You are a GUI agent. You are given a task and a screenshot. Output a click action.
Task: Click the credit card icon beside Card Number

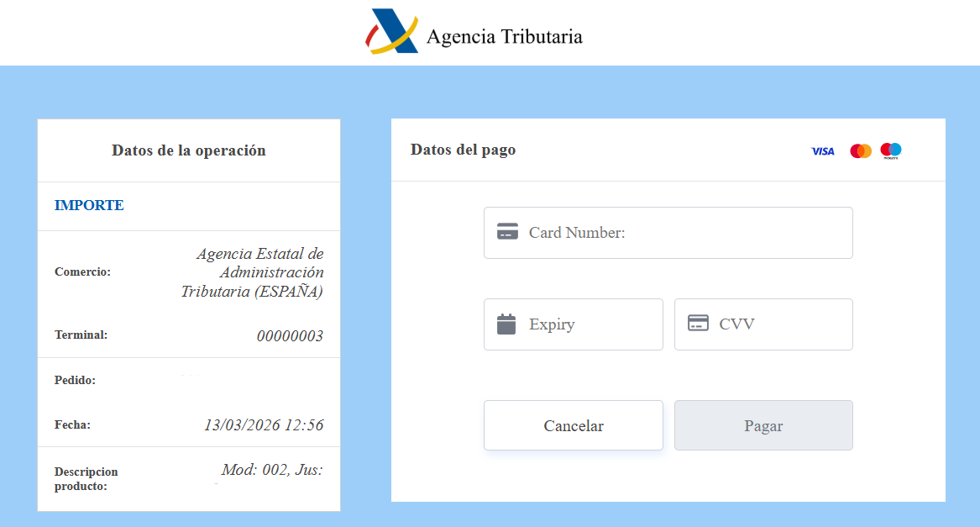507,233
